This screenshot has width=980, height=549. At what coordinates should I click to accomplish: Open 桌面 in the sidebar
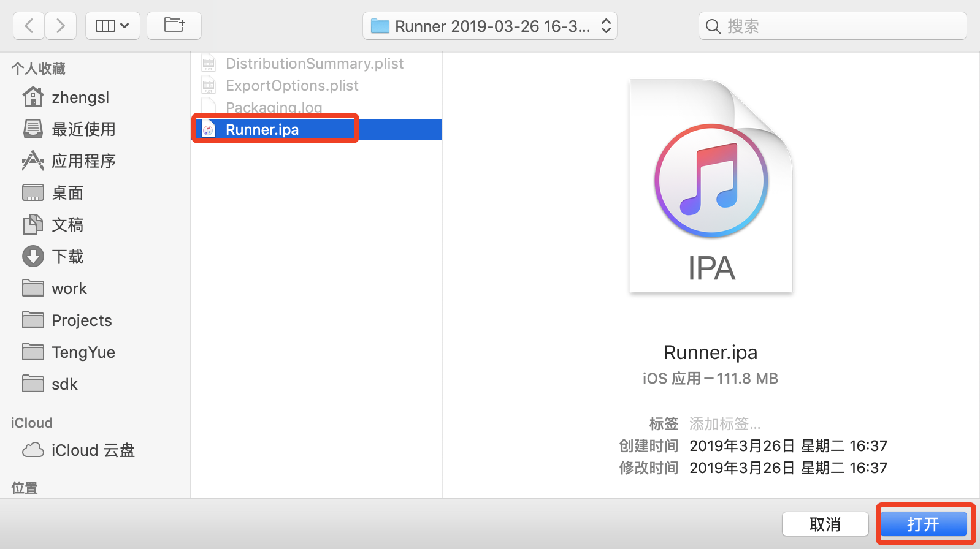tap(67, 193)
